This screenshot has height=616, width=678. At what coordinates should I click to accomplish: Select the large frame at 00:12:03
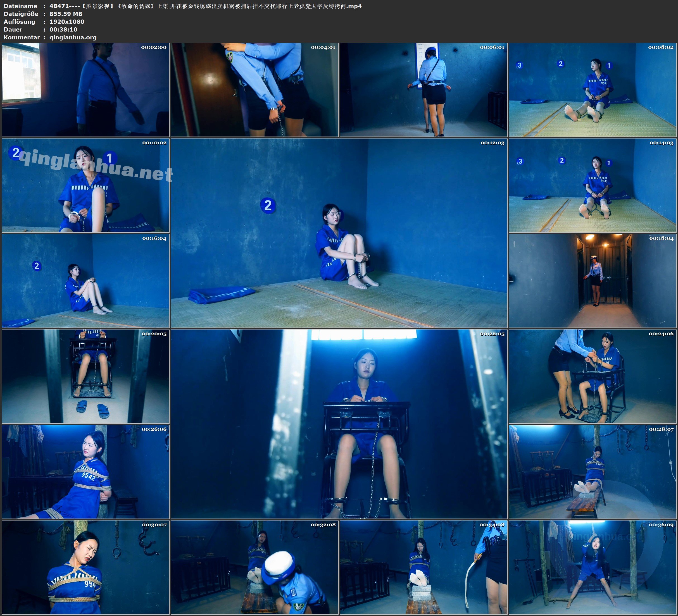click(339, 233)
